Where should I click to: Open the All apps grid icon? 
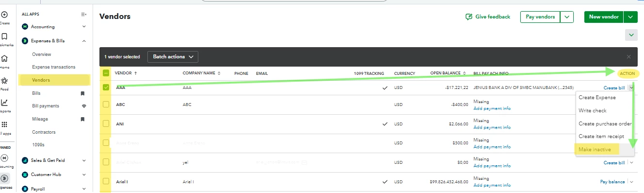pos(4,124)
